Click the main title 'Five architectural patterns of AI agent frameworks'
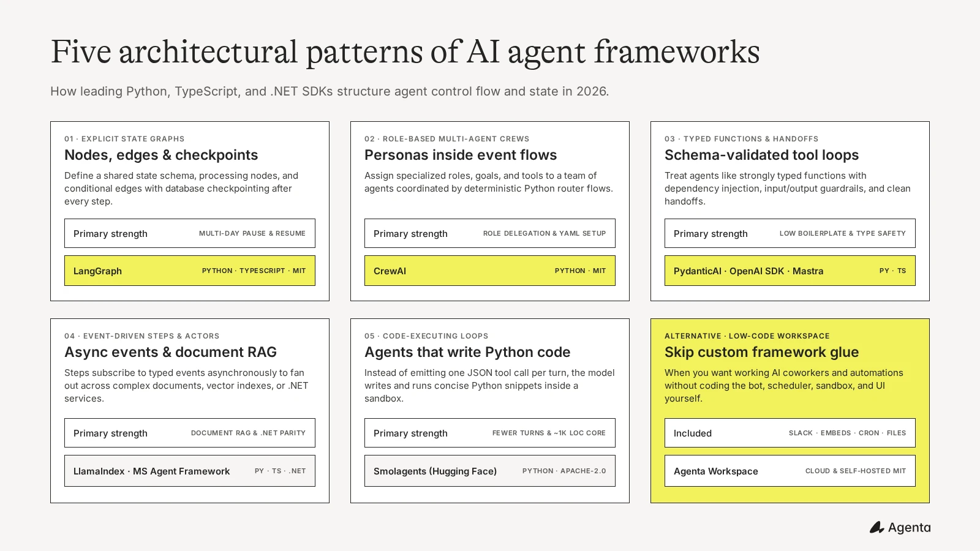Screen dimensions: 980x551 (405, 52)
